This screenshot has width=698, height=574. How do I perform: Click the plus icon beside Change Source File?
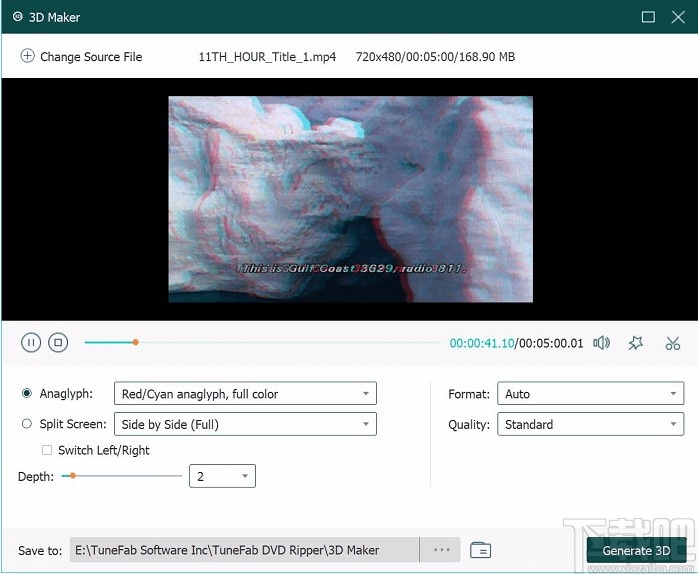click(27, 56)
